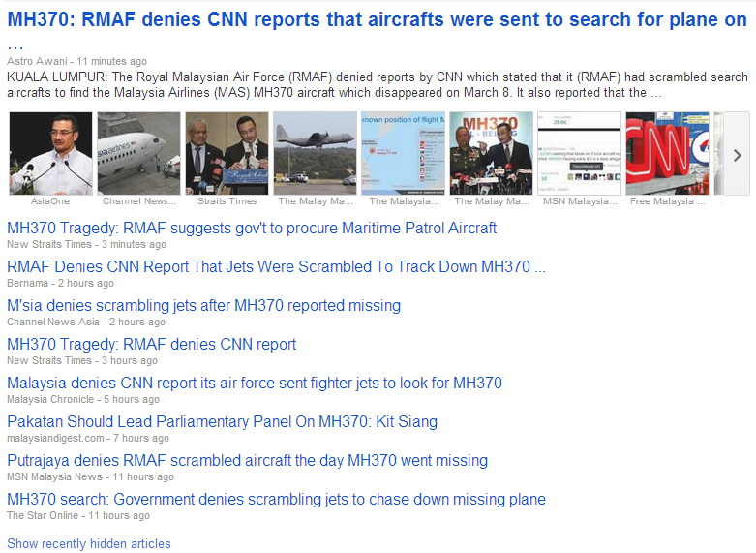This screenshot has width=756, height=553.
Task: Read Malaysia Chronicle fighter jets article
Action: (x=255, y=383)
